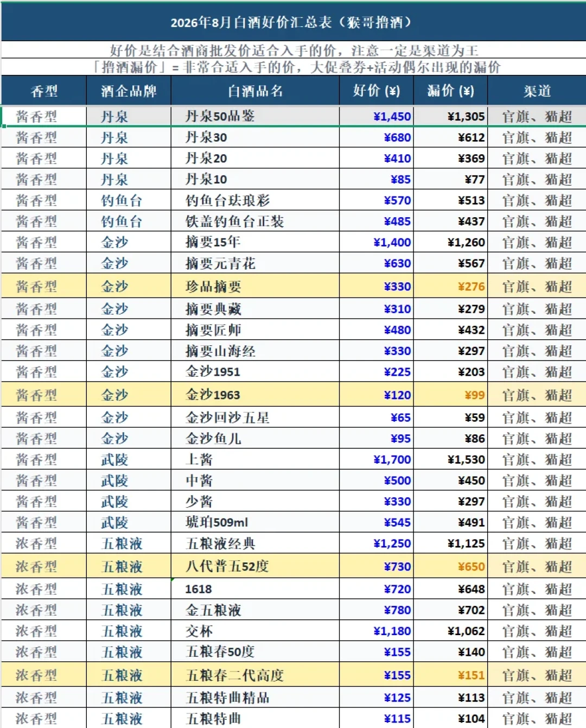
Task: Select the cell 钓鱼台珐琅彩
Action: (255, 200)
